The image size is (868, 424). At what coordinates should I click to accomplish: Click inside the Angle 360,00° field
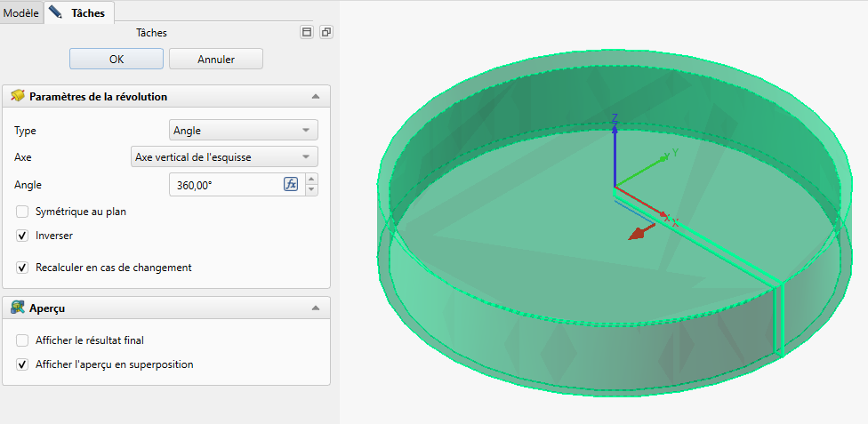click(222, 185)
